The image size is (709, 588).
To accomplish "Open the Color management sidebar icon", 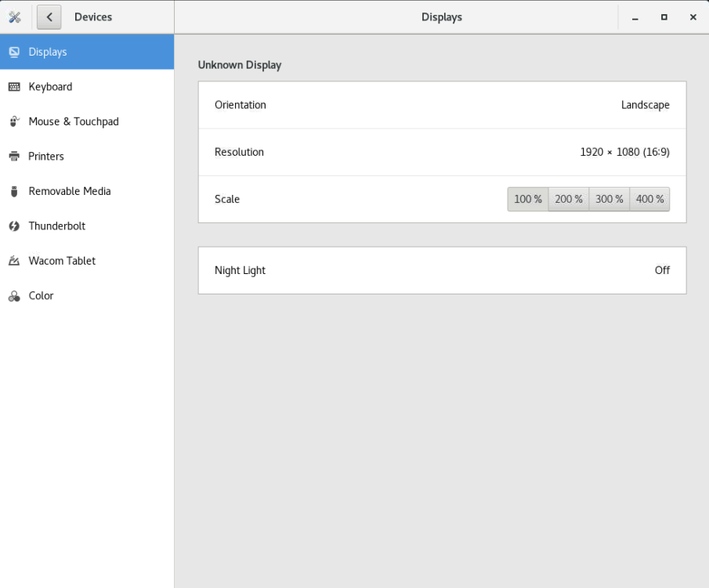I will pos(14,295).
